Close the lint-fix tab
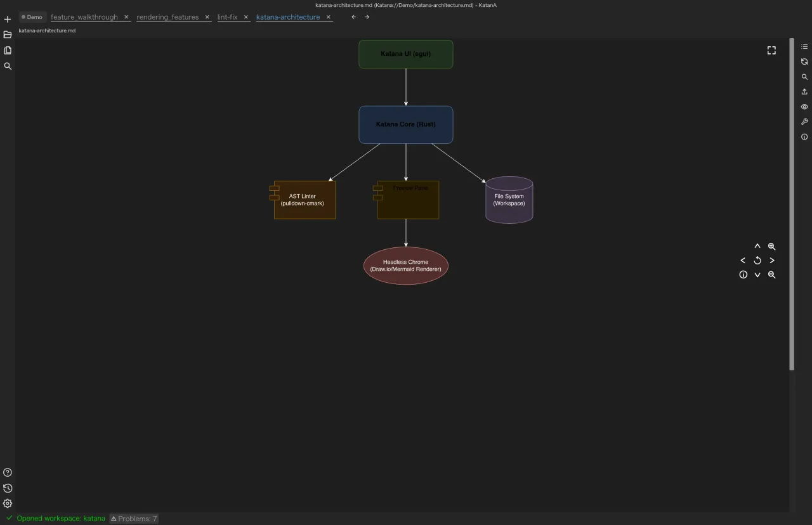This screenshot has width=812, height=525. [246, 17]
